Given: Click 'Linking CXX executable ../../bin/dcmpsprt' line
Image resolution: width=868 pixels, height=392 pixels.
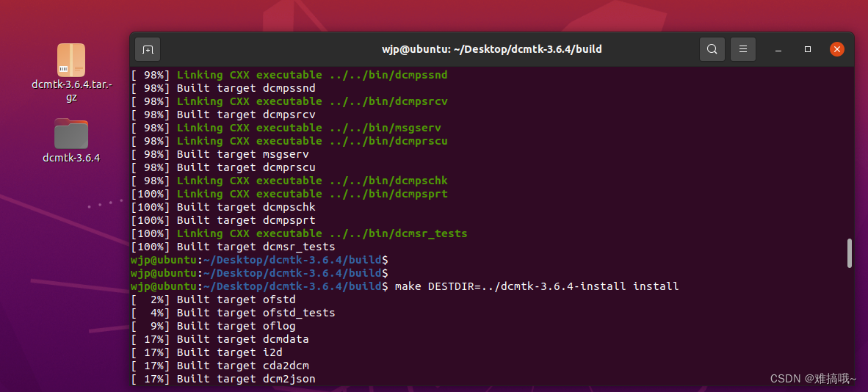Looking at the screenshot, I should coord(289,194).
